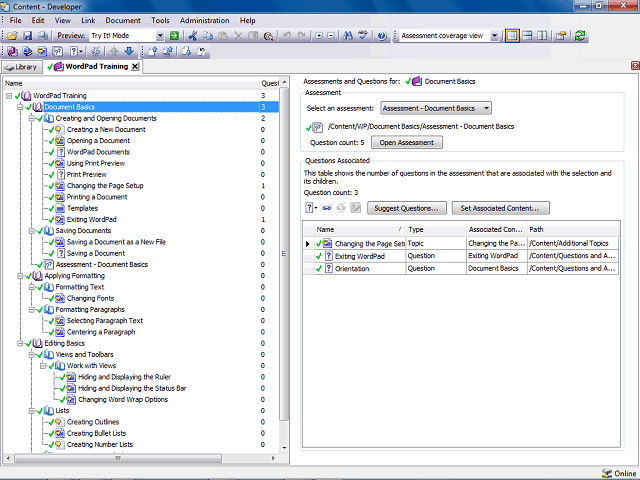The image size is (640, 480).
Task: Click the New Section icon
Action: click(27, 51)
